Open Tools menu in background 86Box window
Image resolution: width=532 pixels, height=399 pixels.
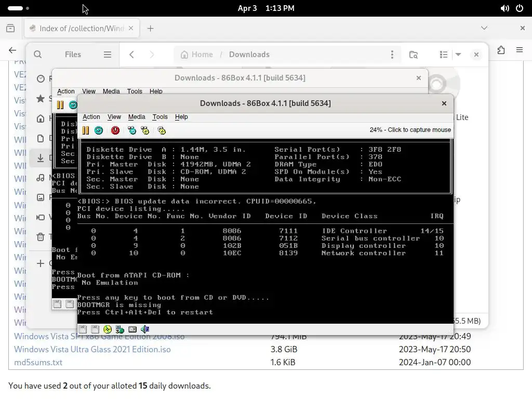pyautogui.click(x=135, y=91)
